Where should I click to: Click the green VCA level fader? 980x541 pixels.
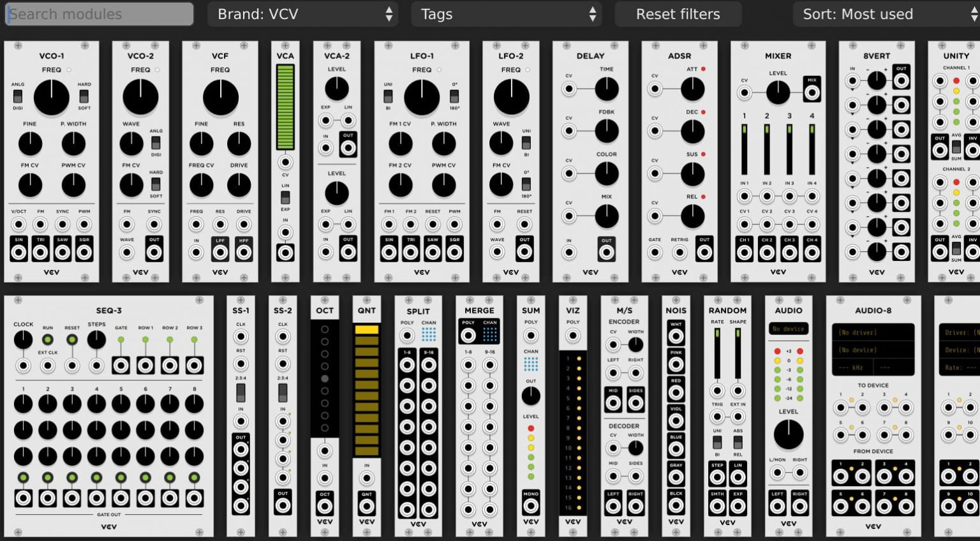pos(285,105)
